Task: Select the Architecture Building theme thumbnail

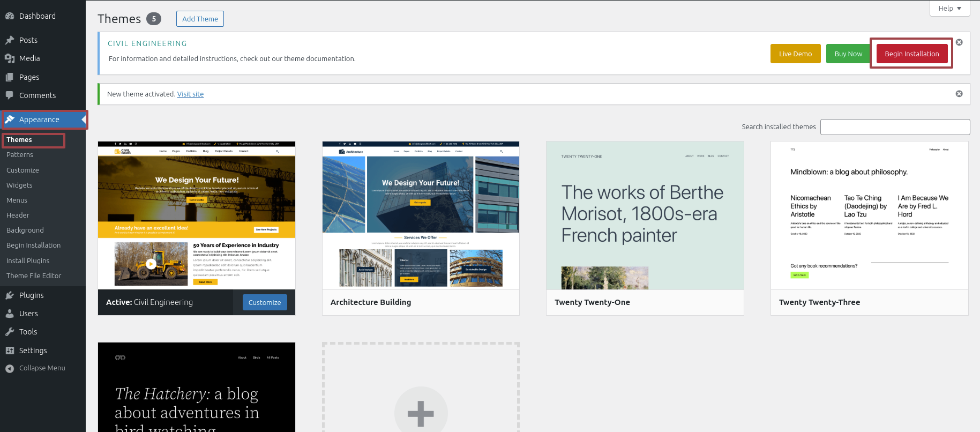Action: pyautogui.click(x=421, y=215)
